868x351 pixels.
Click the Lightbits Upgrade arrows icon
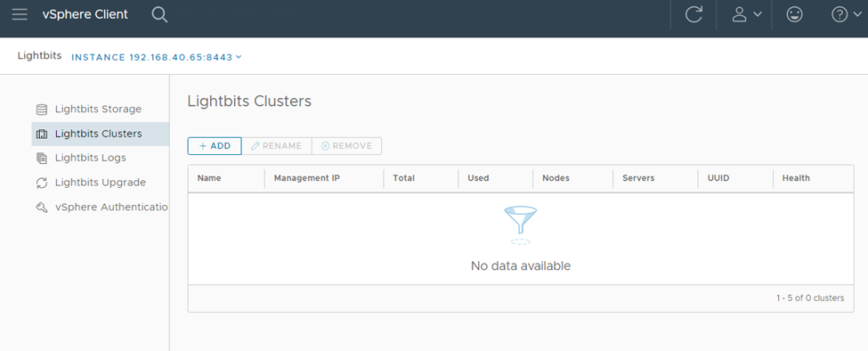point(42,183)
